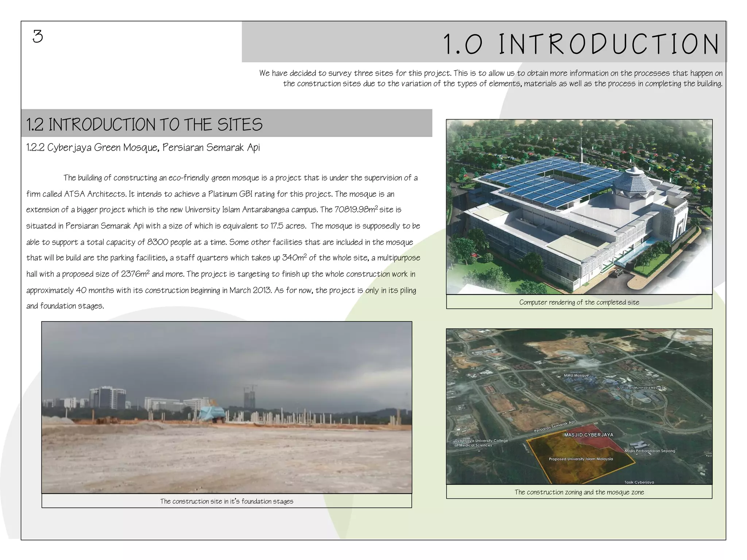Click caption 'The construction site in it's foundation stages'
Screen dimensions: 747x560
pyautogui.click(x=227, y=501)
